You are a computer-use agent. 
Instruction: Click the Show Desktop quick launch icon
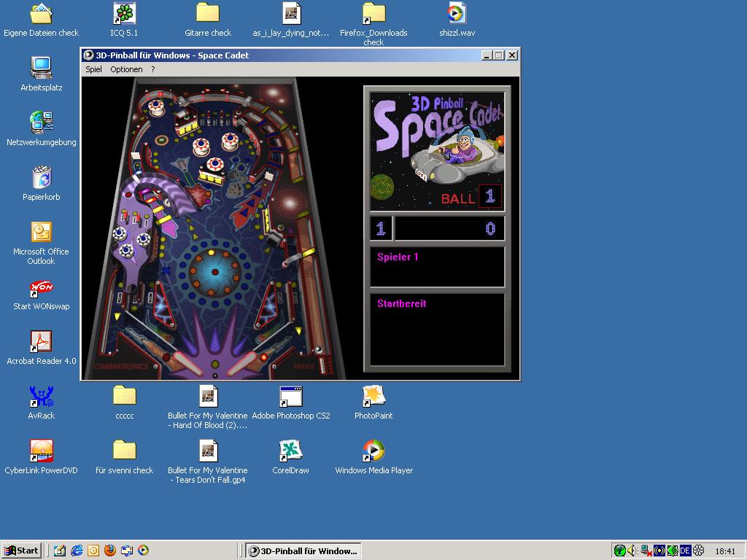pos(60,551)
